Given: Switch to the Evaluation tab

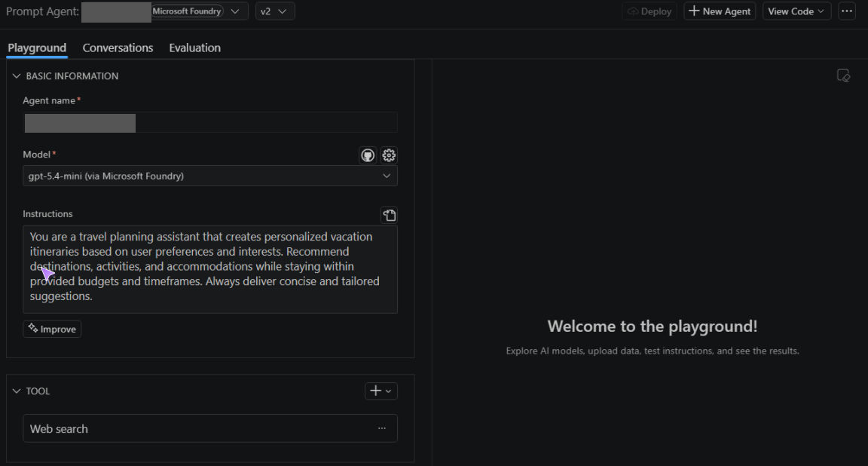Looking at the screenshot, I should [x=195, y=48].
